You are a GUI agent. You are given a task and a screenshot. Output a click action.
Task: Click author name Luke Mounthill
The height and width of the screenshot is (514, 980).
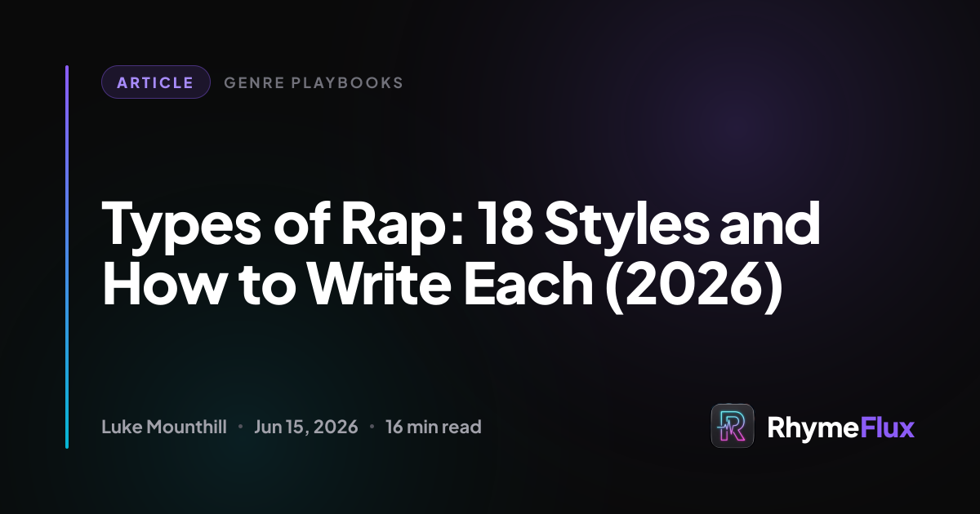(164, 427)
